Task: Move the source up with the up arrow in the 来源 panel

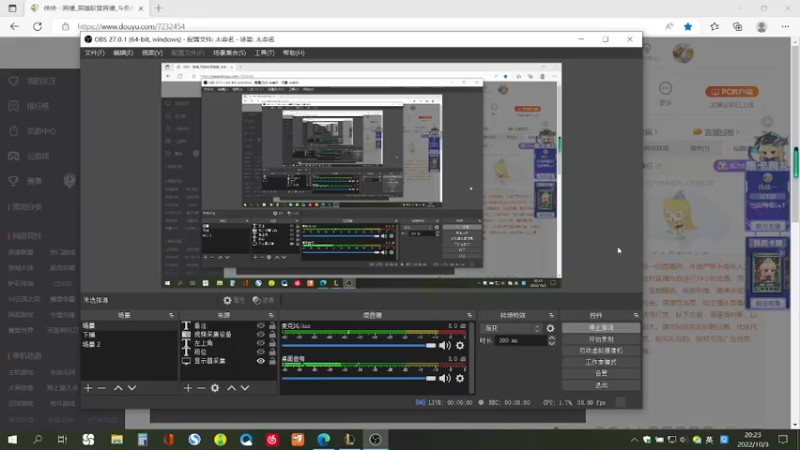Action: pos(231,388)
